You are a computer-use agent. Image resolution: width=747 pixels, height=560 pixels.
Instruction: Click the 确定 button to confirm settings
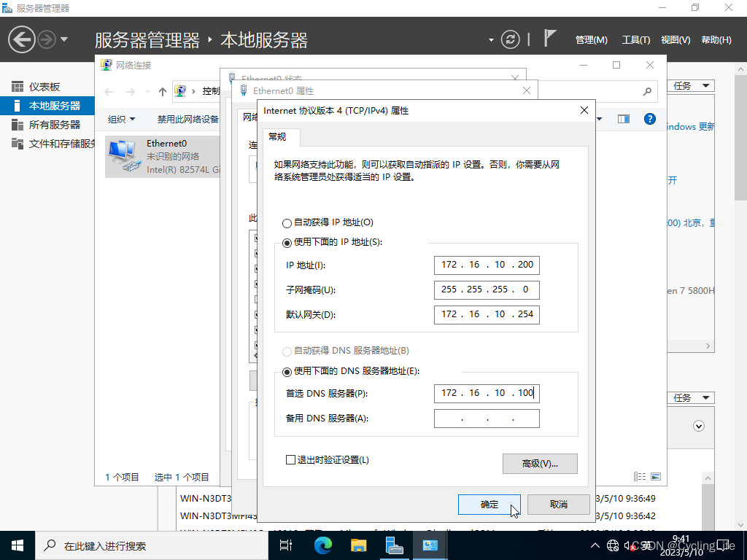coord(489,505)
